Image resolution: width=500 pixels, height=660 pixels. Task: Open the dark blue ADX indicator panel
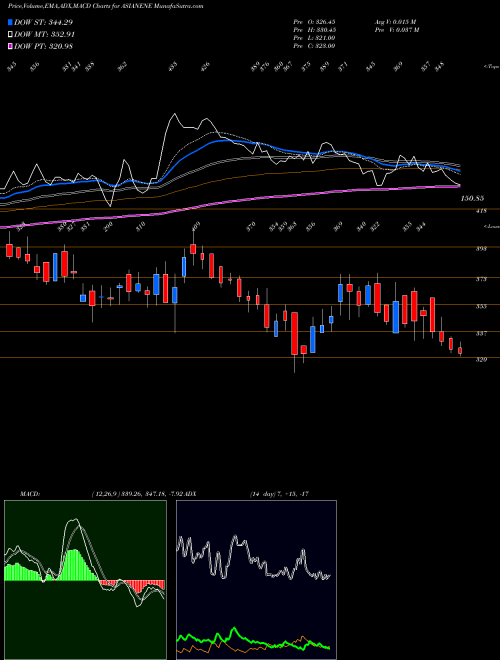[256, 580]
